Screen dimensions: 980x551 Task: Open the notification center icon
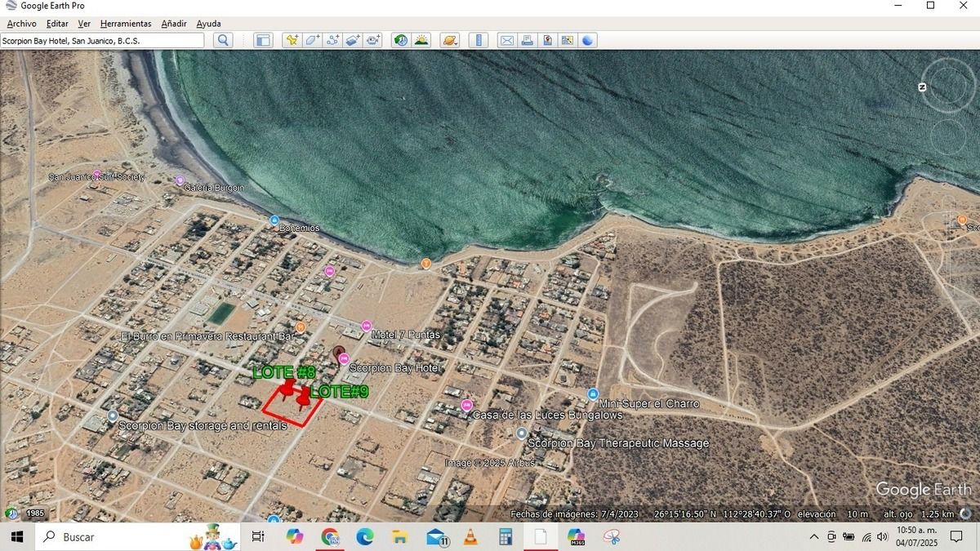point(956,536)
